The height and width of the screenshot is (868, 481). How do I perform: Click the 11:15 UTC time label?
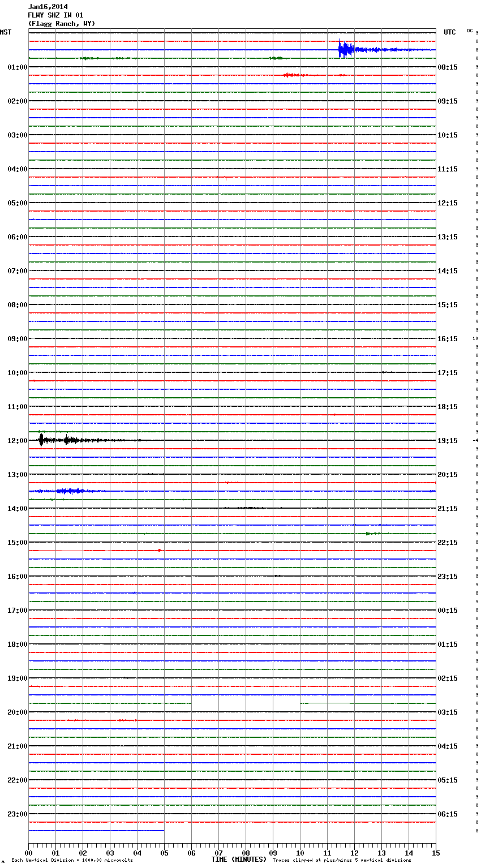[x=448, y=169]
